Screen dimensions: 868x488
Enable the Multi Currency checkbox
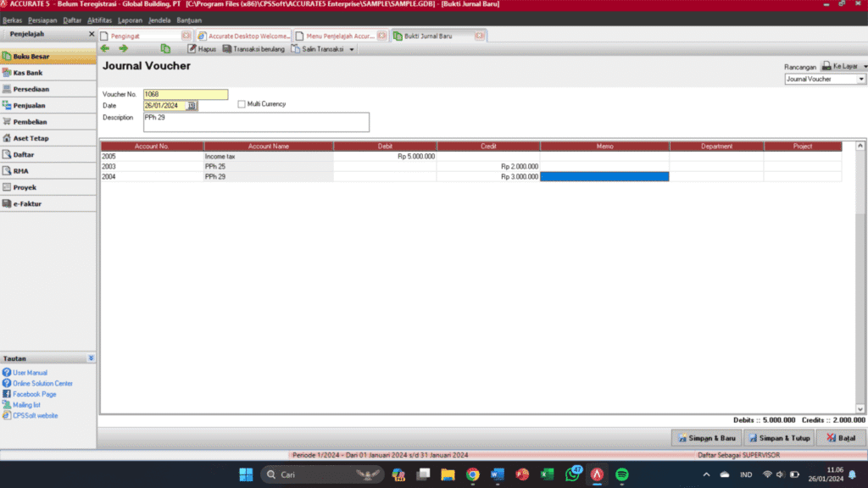pos(242,104)
